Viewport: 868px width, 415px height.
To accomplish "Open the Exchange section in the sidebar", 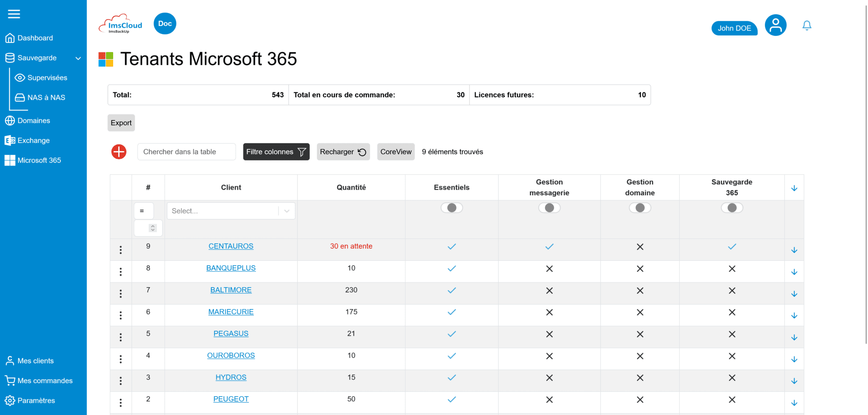I will coord(34,140).
